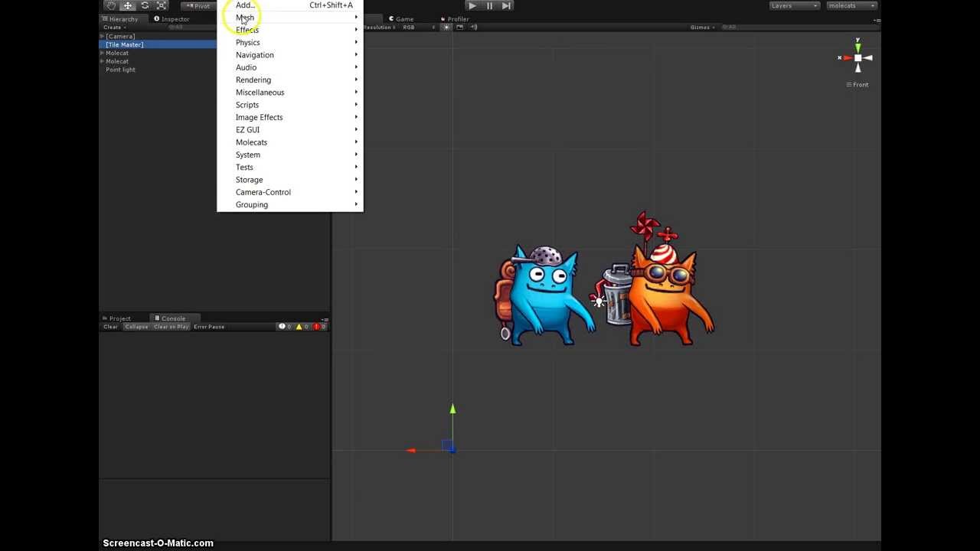The width and height of the screenshot is (980, 551).
Task: Select [Tile Master] in the hierarchy
Action: pyautogui.click(x=124, y=44)
